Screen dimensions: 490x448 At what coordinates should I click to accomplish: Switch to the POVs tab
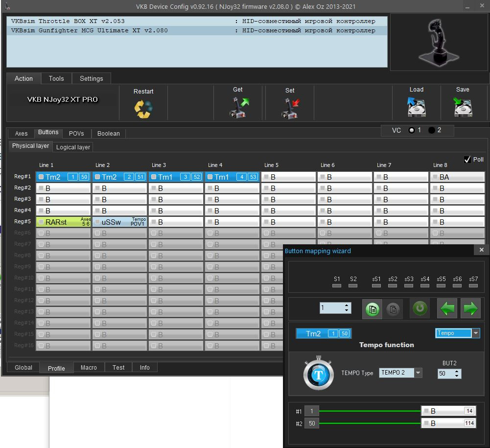click(x=76, y=133)
